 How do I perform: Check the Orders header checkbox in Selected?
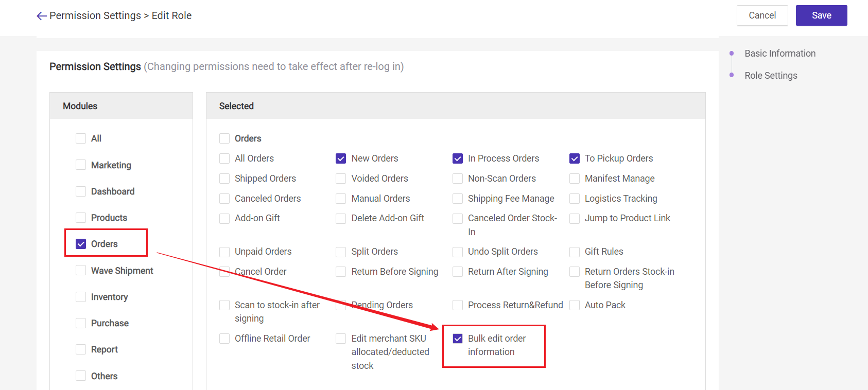pyautogui.click(x=224, y=138)
